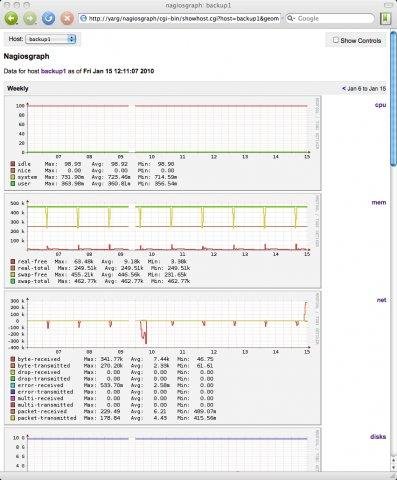Open the net service link

pos(381,300)
